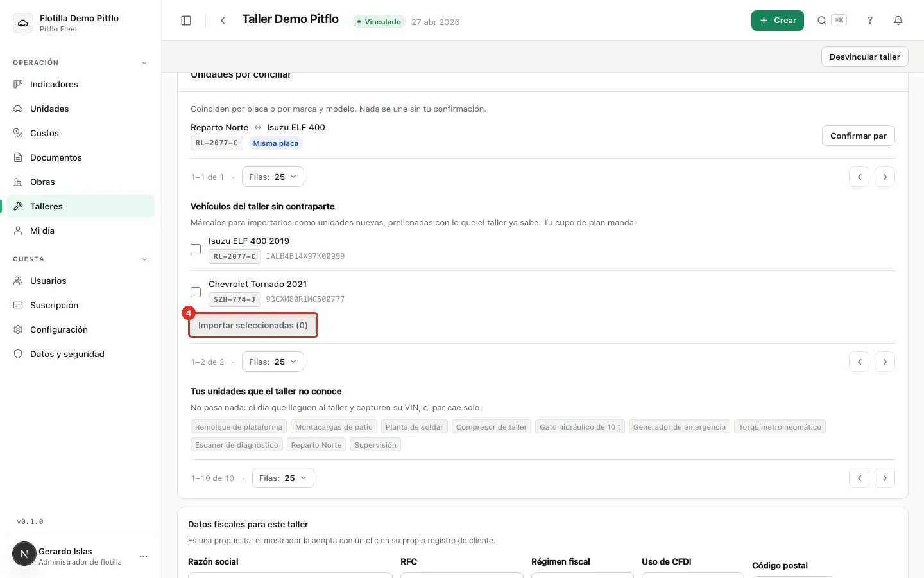Toggle the sidebar panel icon
This screenshot has width=924, height=578.
tap(186, 21)
